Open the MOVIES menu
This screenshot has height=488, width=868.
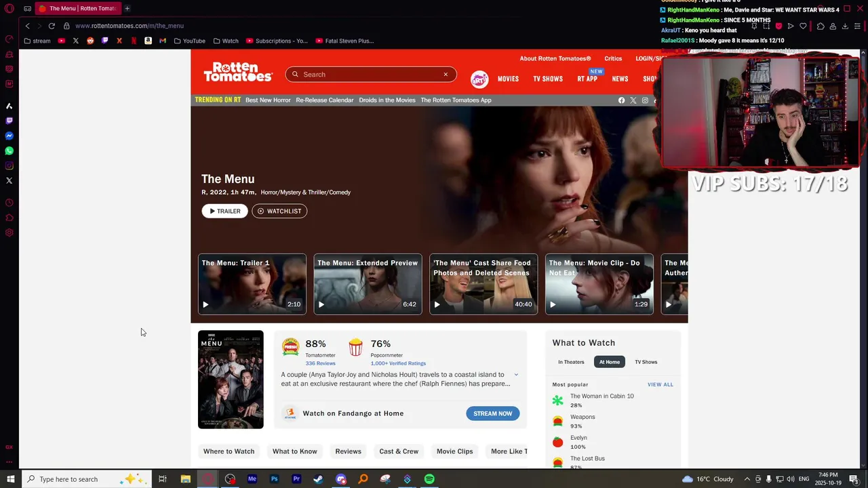pos(508,79)
